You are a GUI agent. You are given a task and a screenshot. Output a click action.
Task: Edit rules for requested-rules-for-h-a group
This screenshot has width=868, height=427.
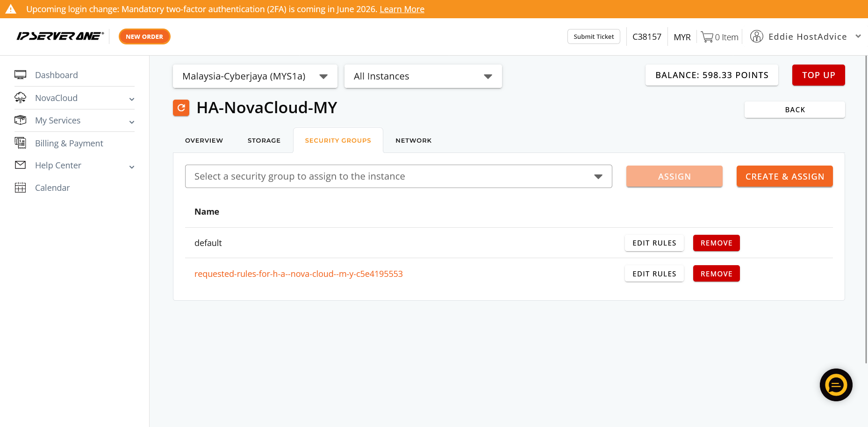click(654, 274)
